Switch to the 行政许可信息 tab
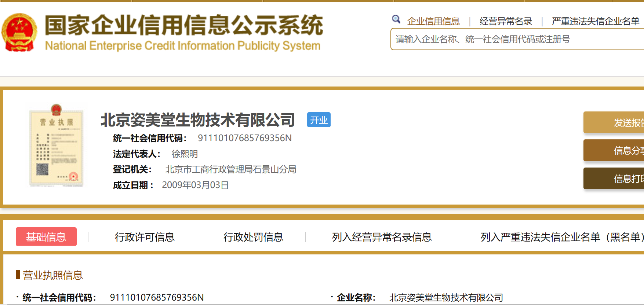This screenshot has width=644, height=305. coord(145,237)
